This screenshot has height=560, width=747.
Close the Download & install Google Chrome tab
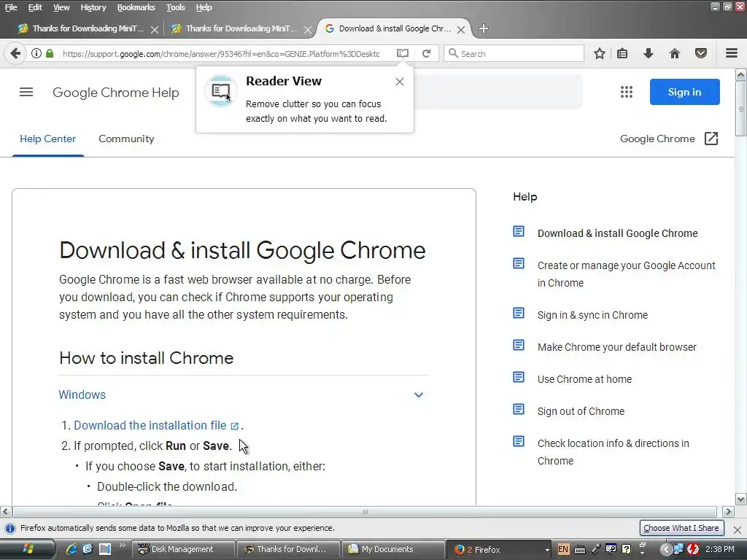click(461, 29)
